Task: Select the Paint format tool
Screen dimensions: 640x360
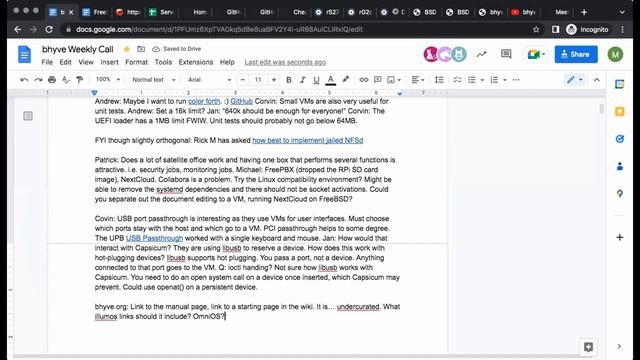Action: point(80,80)
